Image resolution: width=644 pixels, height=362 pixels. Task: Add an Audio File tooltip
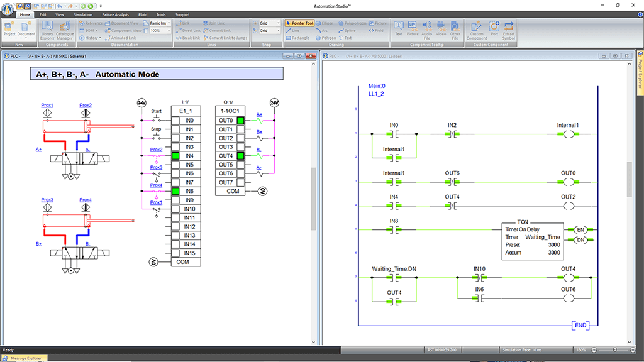point(427,30)
